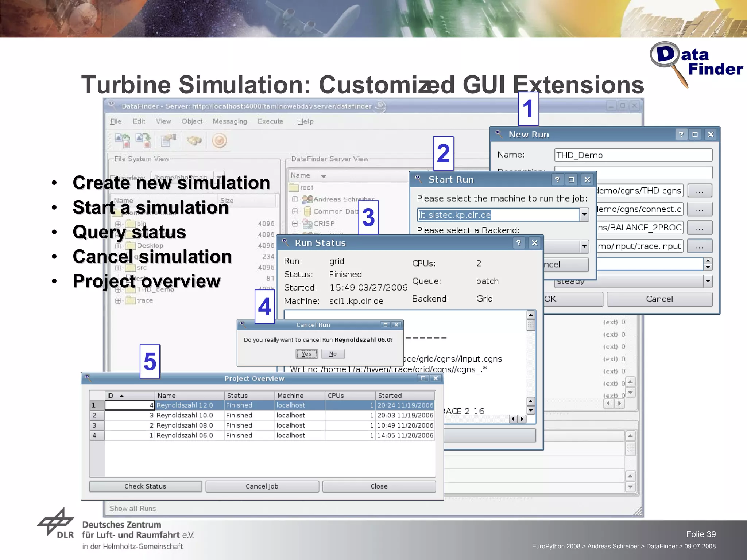This screenshot has width=747, height=560.
Task: Click the Check Status button
Action: (145, 486)
